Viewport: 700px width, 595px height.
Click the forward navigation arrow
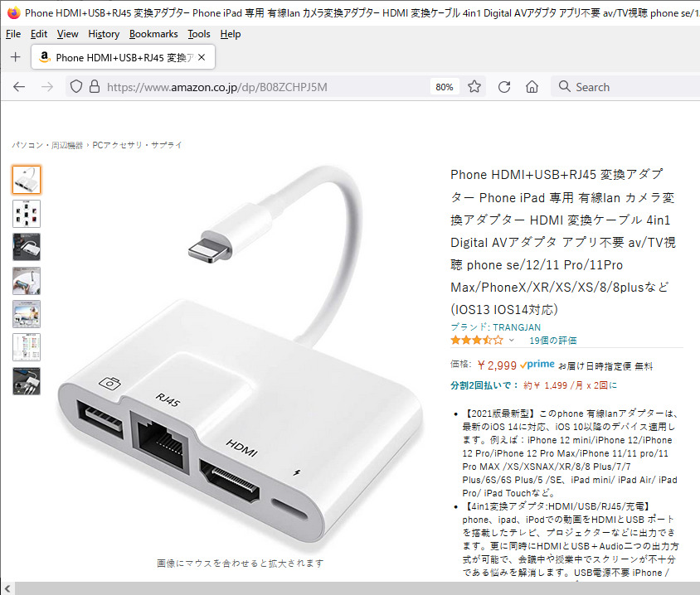(x=47, y=86)
